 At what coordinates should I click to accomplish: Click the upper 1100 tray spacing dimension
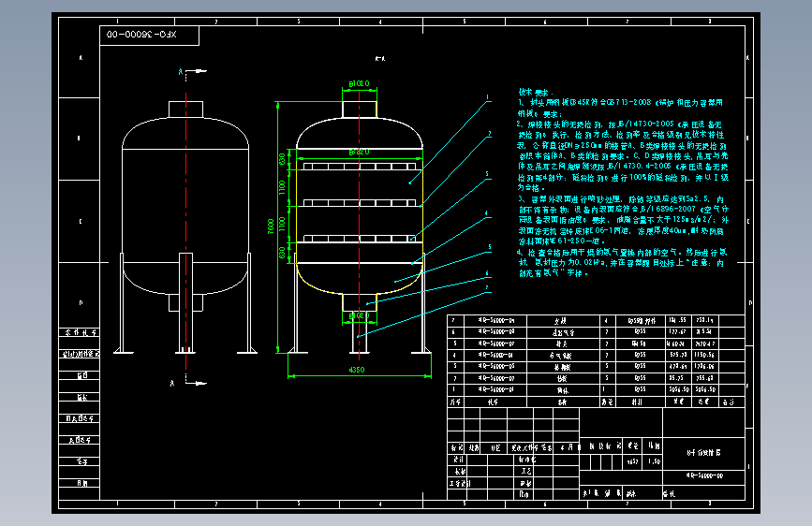tap(282, 187)
